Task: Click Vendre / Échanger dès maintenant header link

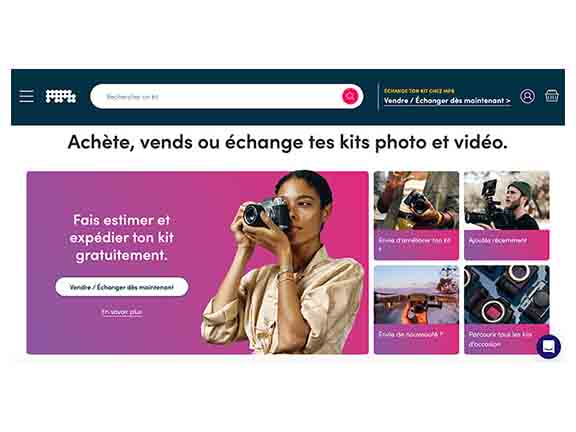Action: [x=447, y=101]
